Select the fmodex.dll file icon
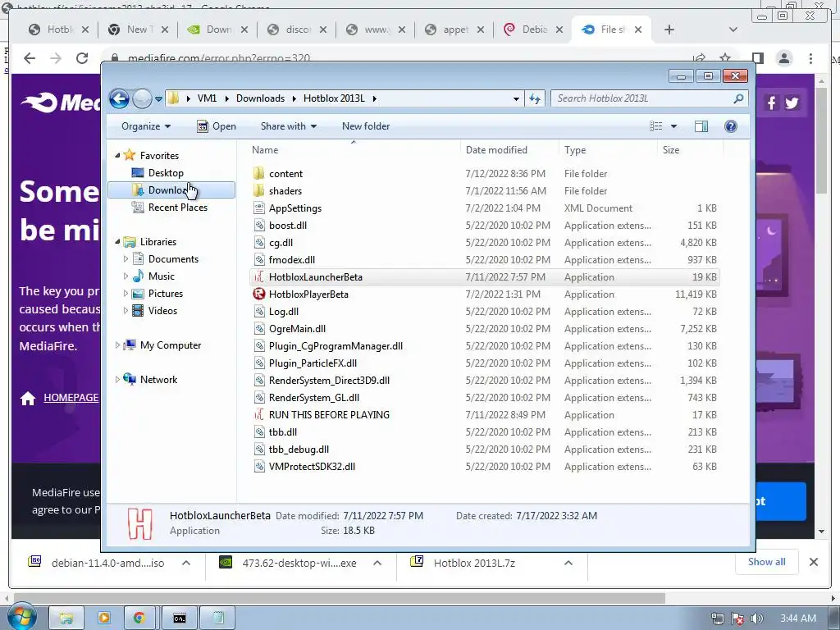 [x=259, y=260]
